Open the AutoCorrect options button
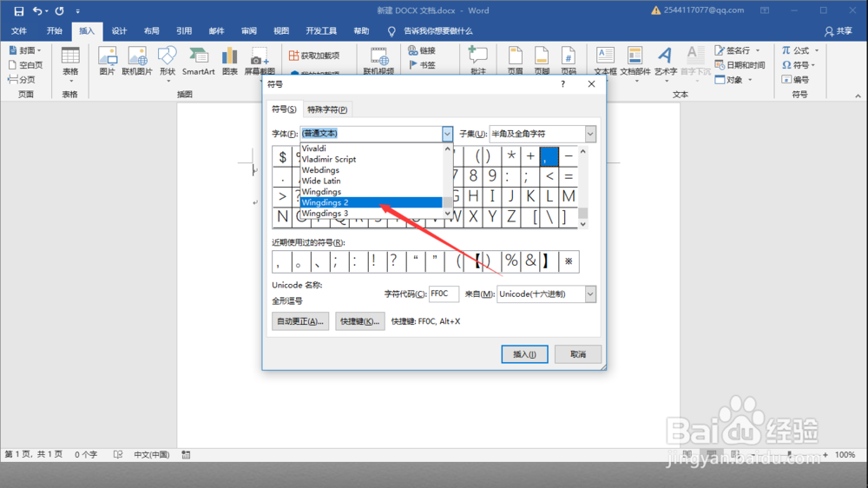The width and height of the screenshot is (868, 488). [x=300, y=321]
